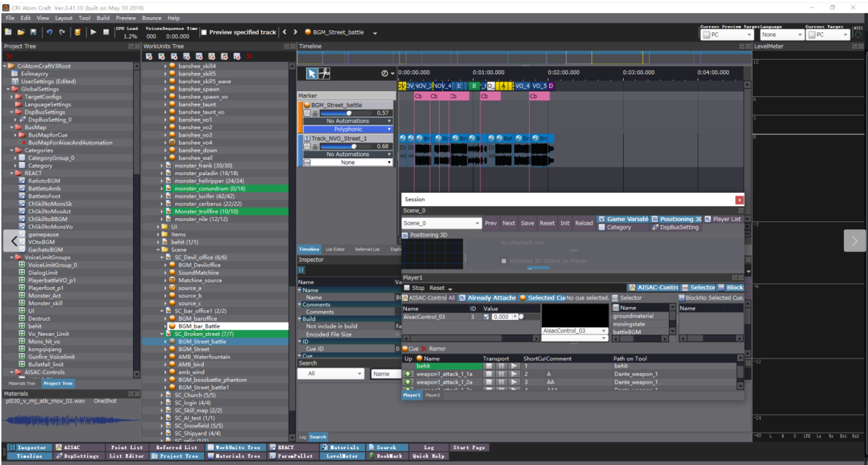Select the arrow pointer tool in Timeline
This screenshot has height=465, width=868.
(312, 73)
